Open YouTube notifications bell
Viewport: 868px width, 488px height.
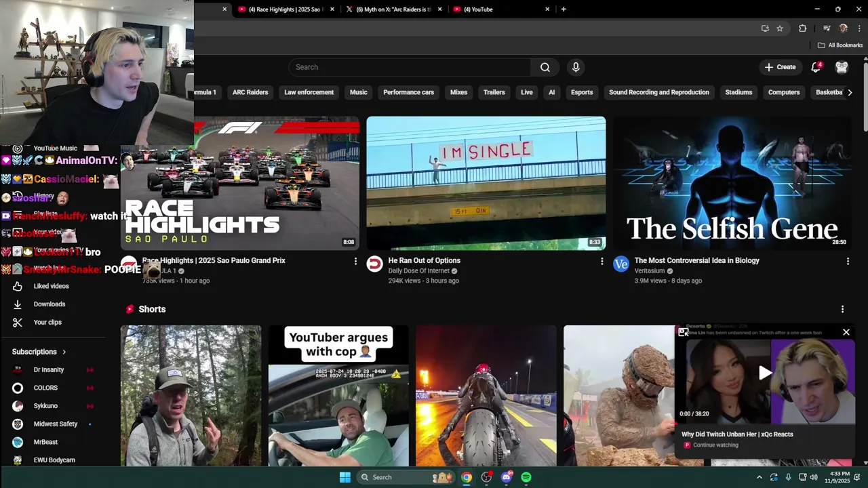click(816, 67)
